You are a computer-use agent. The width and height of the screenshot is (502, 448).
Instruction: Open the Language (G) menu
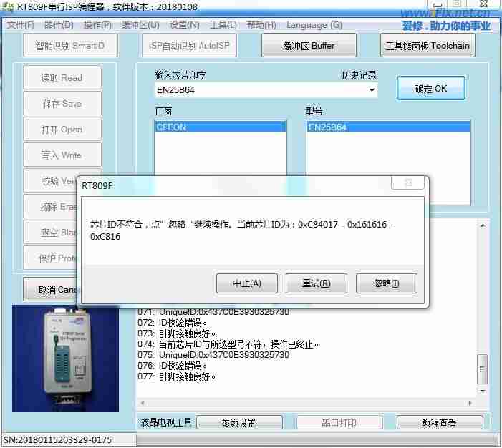tap(314, 25)
